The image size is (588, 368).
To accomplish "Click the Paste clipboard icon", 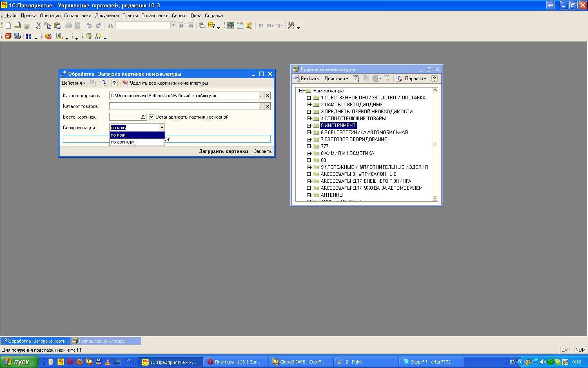I will [57, 25].
